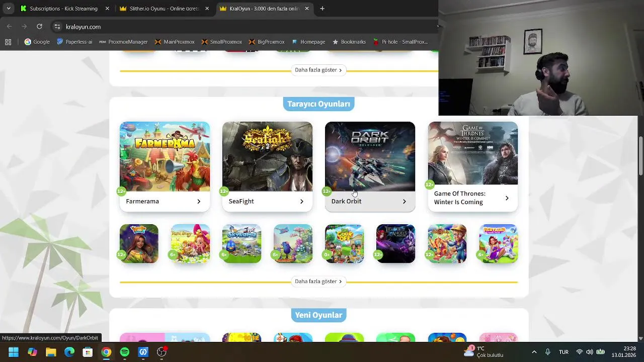The image size is (644, 362).
Task: Click the arrow next to Farmerama
Action: pos(199,202)
